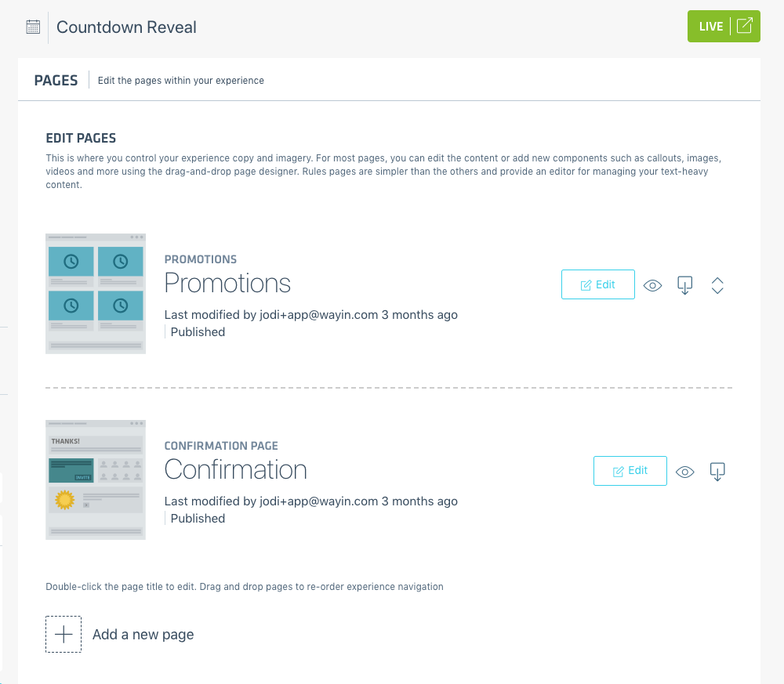Edit the Promotions page
The width and height of the screenshot is (784, 684).
pos(597,285)
